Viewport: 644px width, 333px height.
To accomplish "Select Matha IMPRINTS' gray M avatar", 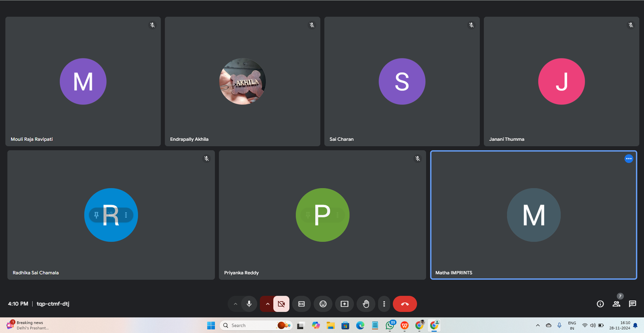I will 534,215.
